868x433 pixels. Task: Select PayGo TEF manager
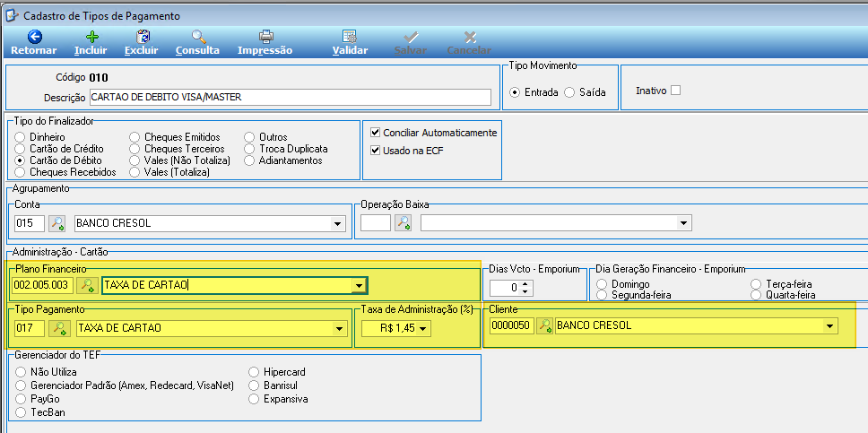tap(21, 399)
